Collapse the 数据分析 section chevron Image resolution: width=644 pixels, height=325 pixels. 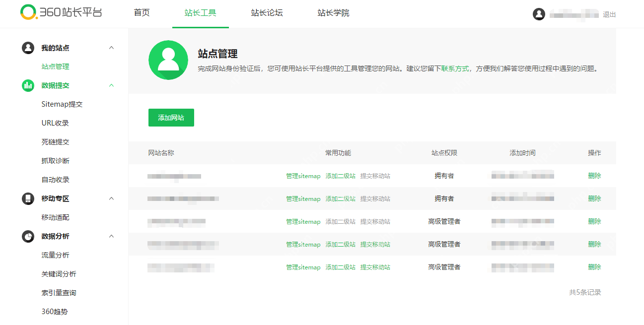(x=111, y=236)
